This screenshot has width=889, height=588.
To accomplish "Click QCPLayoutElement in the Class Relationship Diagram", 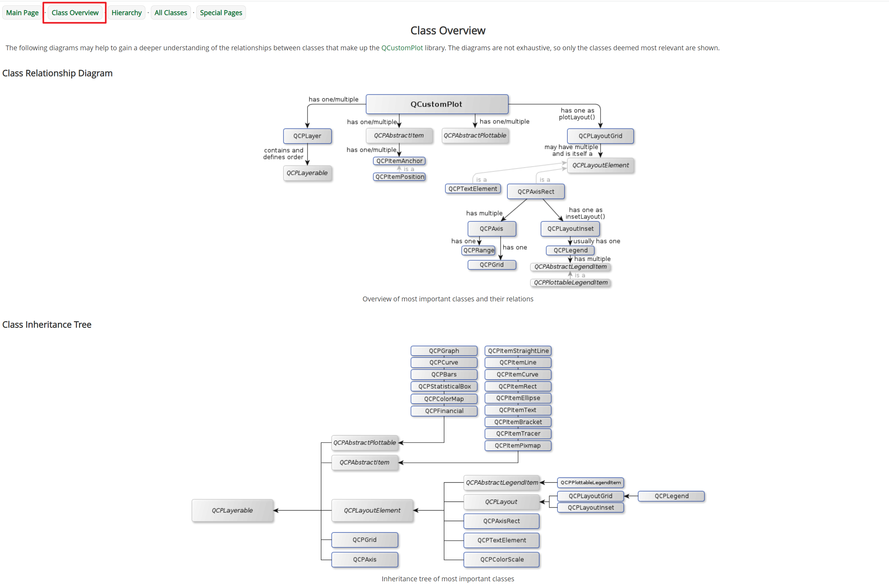I will [600, 165].
